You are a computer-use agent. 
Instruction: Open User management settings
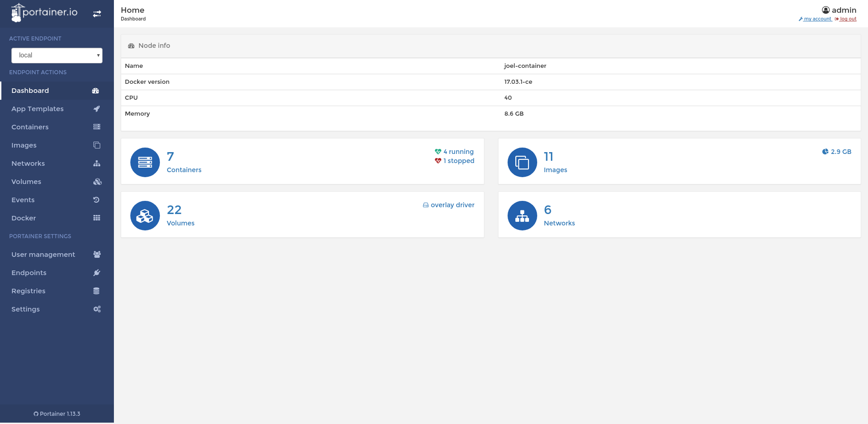pyautogui.click(x=57, y=255)
